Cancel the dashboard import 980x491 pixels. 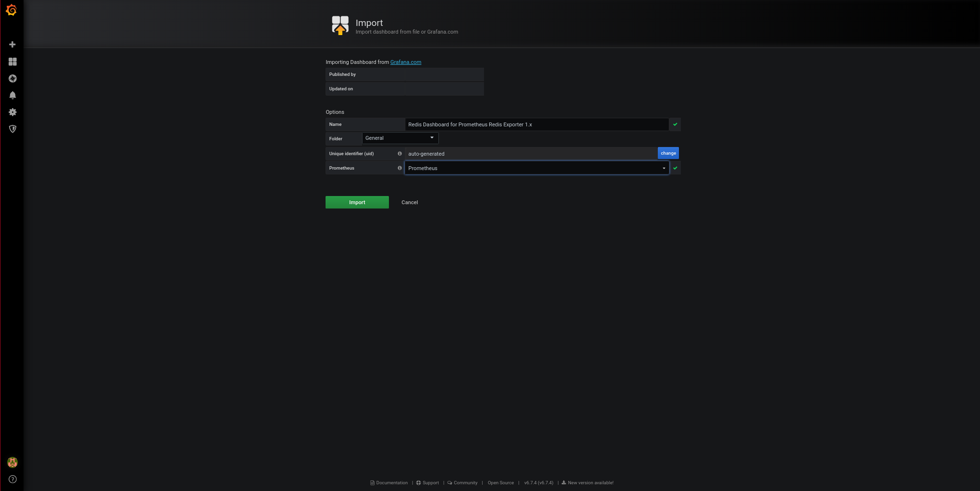pos(410,202)
